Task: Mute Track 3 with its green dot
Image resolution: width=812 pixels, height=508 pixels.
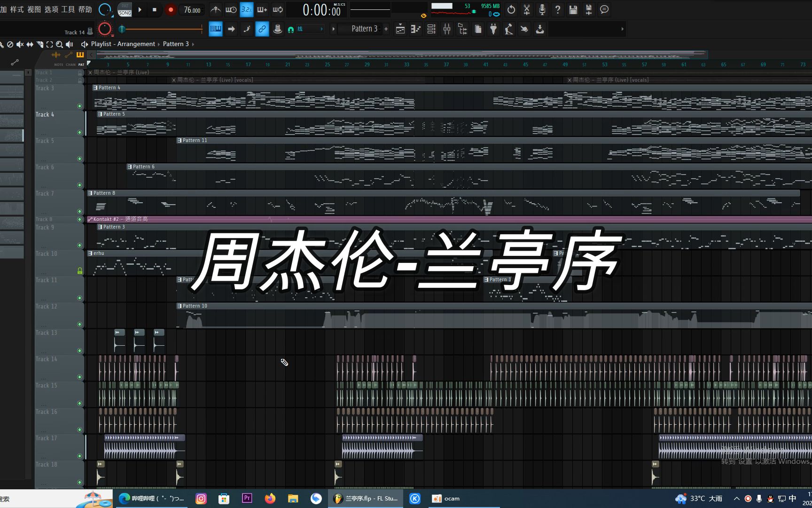Action: coord(79,106)
